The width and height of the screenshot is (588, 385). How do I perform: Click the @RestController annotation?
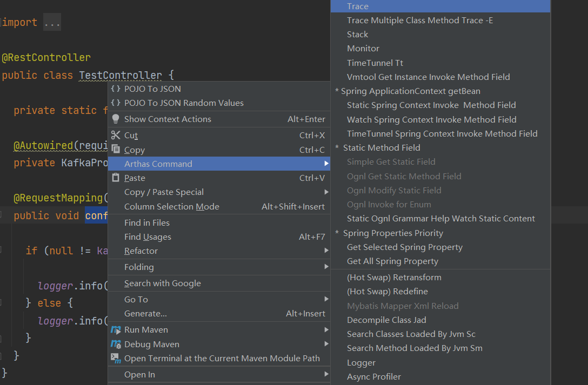click(x=46, y=57)
